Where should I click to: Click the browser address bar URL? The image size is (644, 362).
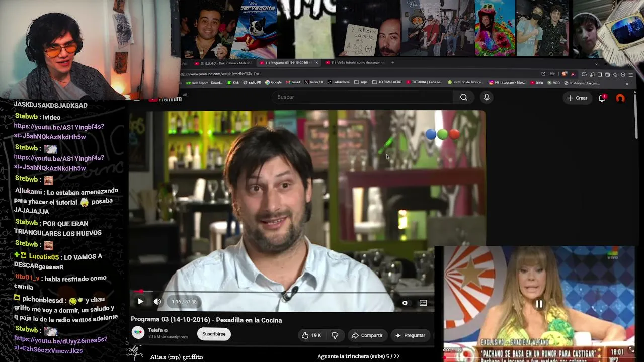point(220,74)
